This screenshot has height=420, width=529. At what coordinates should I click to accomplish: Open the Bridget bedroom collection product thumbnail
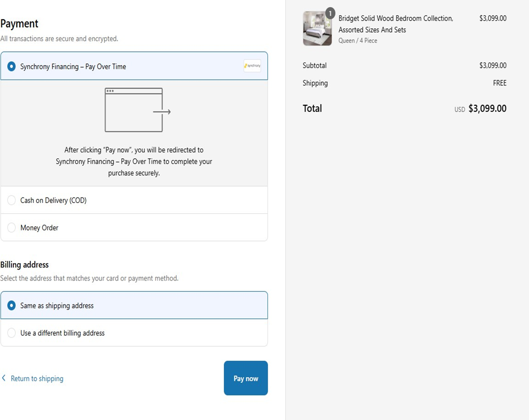(x=317, y=29)
